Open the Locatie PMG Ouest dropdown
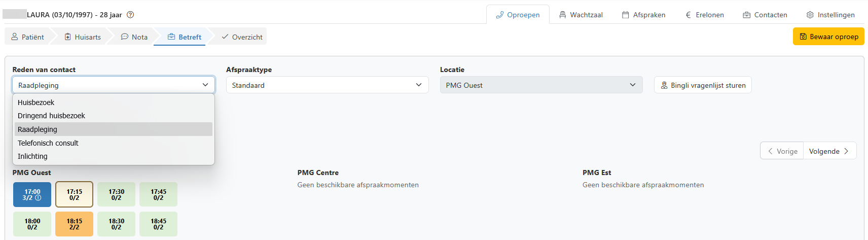The height and width of the screenshot is (240, 868). (x=541, y=85)
